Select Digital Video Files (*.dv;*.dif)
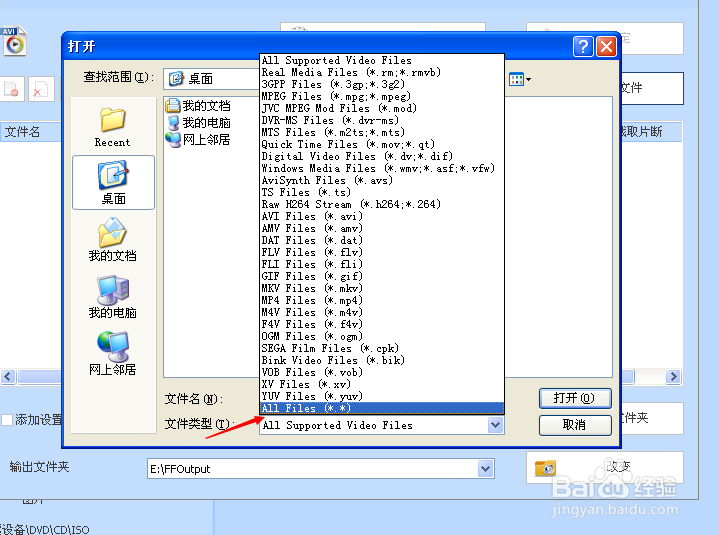The image size is (719, 535). click(382, 156)
